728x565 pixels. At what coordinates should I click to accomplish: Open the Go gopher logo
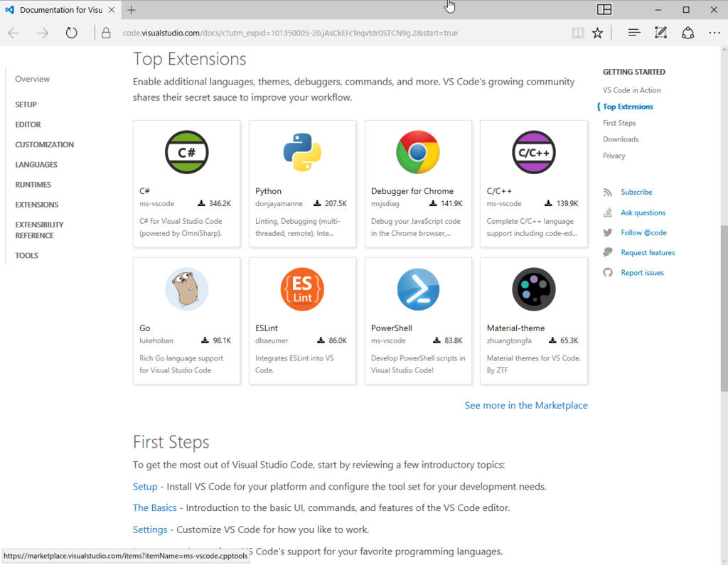point(187,289)
